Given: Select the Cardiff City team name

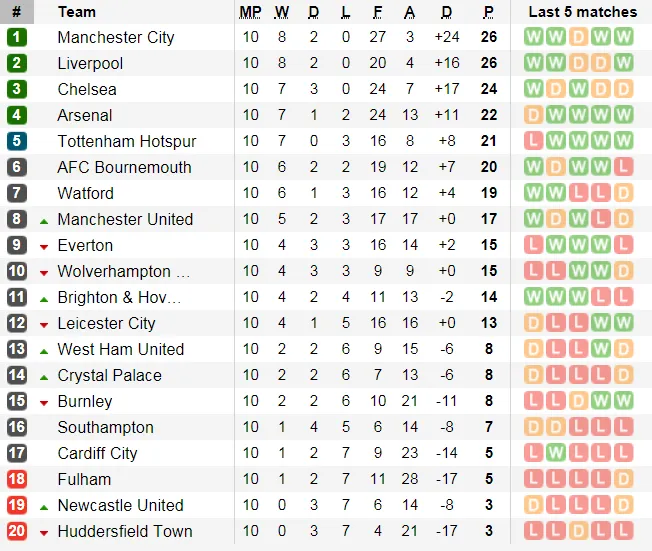Looking at the screenshot, I should tap(97, 453).
